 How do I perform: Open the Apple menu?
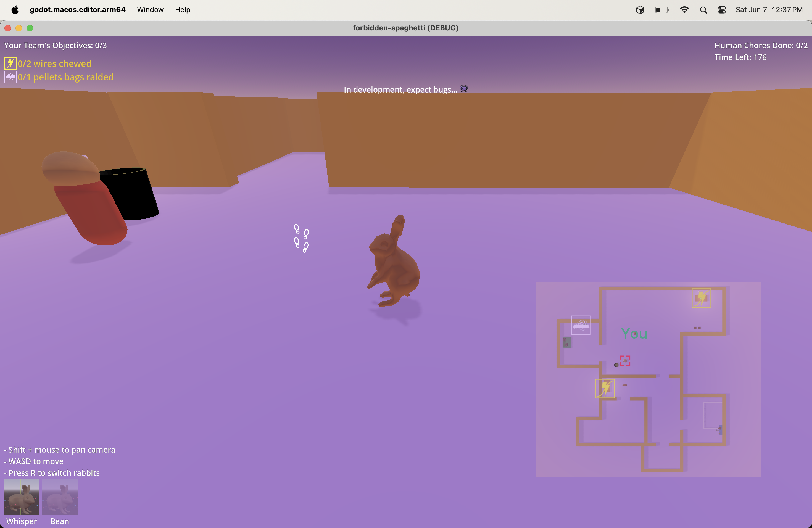(x=15, y=10)
